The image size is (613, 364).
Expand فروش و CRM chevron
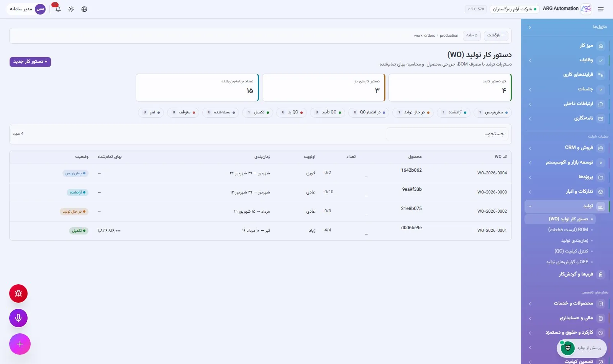[530, 148]
